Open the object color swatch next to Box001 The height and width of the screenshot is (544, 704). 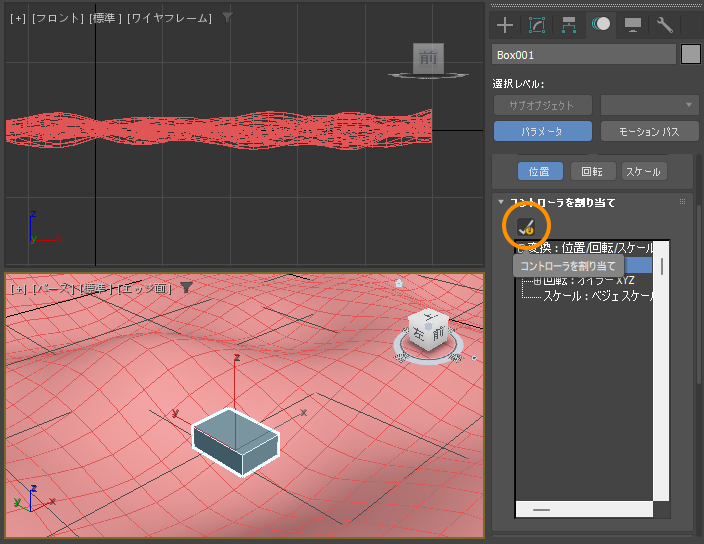click(x=691, y=54)
